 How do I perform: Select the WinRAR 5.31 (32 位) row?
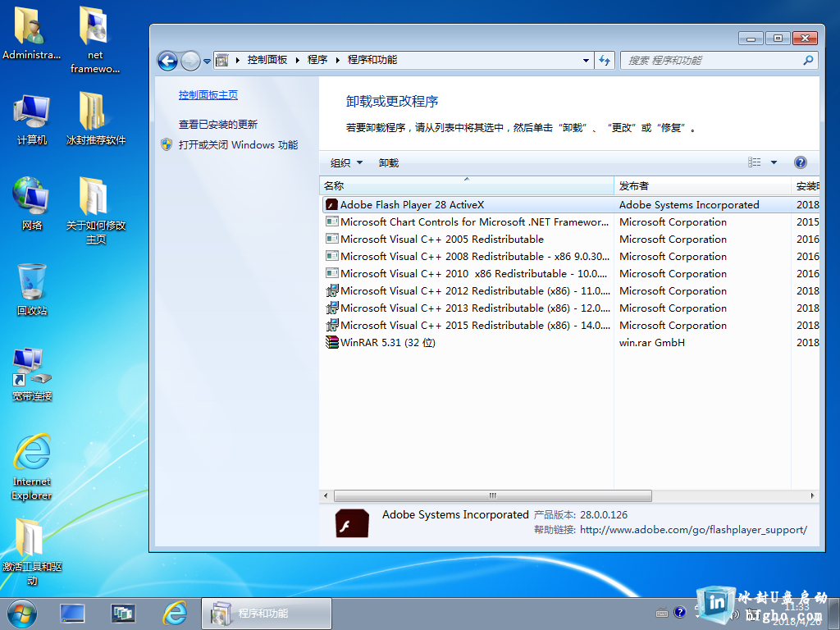click(571, 342)
